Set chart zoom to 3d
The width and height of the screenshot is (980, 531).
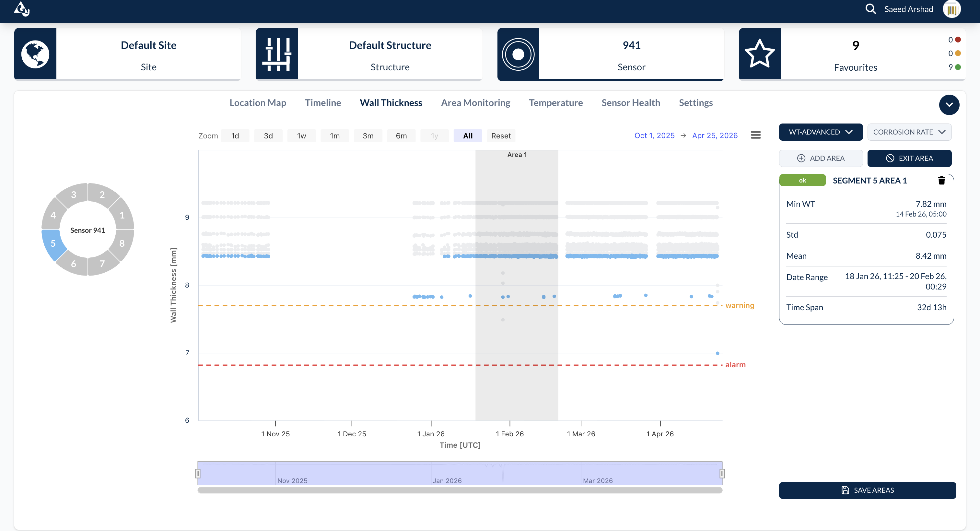coord(268,136)
